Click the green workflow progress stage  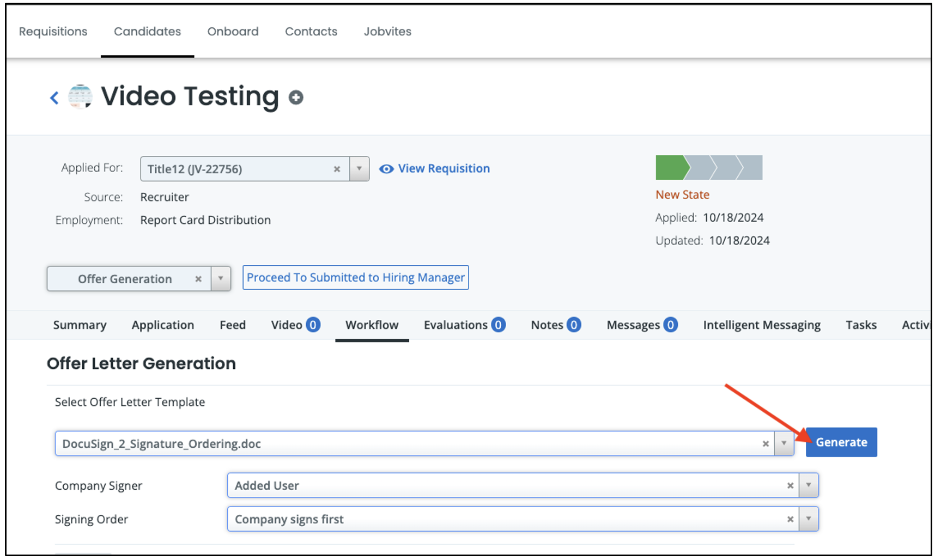[x=671, y=168]
